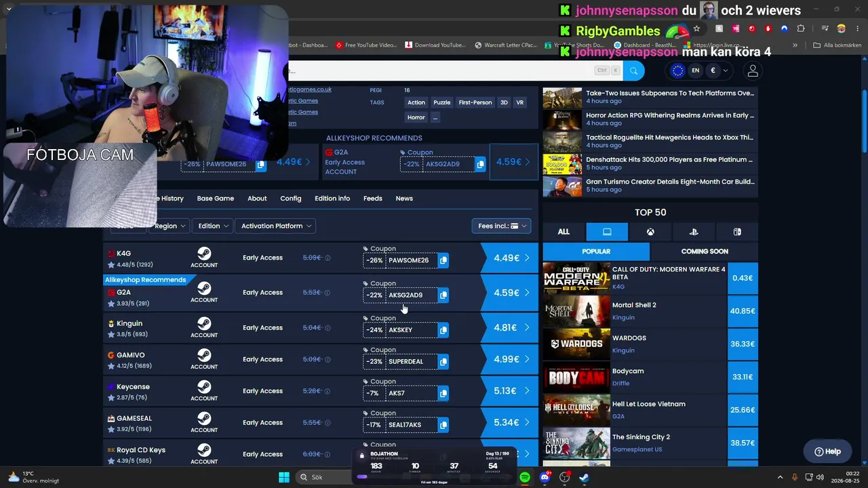The image size is (868, 488).
Task: Open the taskbar weather widget
Action: point(34,477)
